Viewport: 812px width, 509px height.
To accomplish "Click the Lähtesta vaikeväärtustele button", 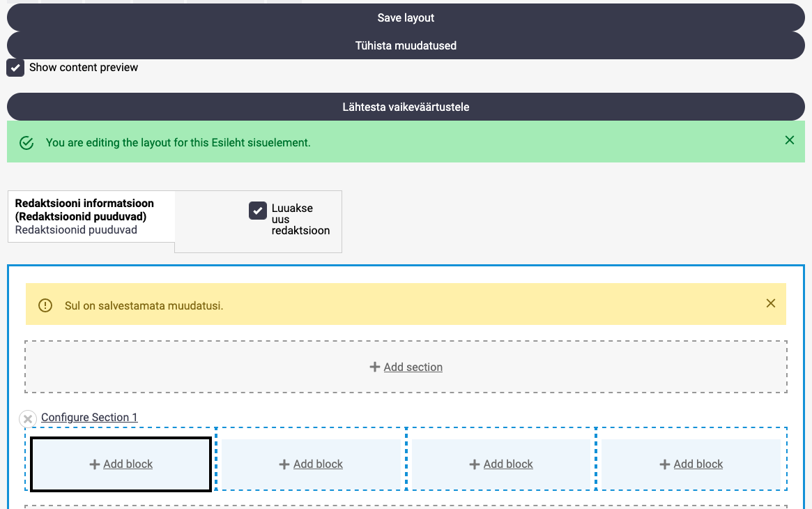I will point(406,107).
